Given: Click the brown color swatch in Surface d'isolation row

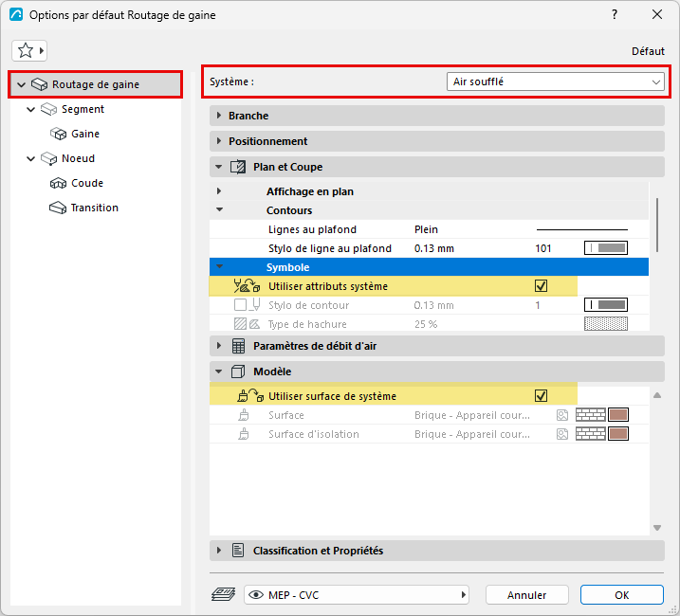Looking at the screenshot, I should tap(618, 433).
